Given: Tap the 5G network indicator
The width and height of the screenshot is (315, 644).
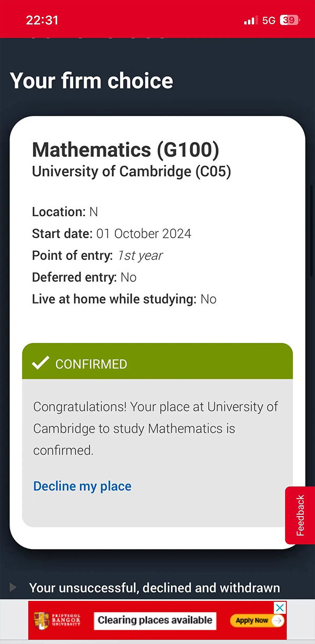Looking at the screenshot, I should [269, 20].
